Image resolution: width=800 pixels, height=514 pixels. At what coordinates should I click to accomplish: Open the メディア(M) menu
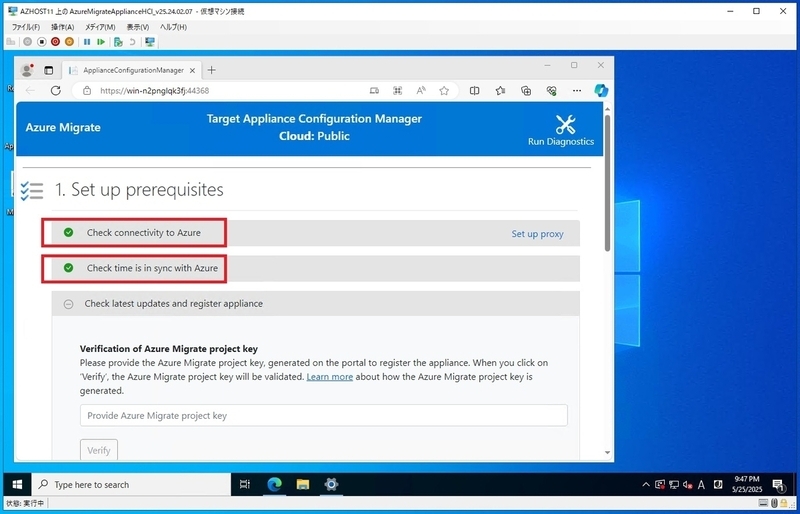point(99,27)
